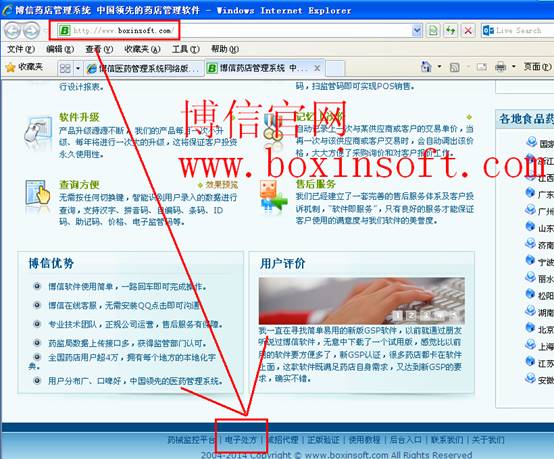The width and height of the screenshot is (554, 459).
Task: Click the 联系我们 footer link
Action: point(447,440)
